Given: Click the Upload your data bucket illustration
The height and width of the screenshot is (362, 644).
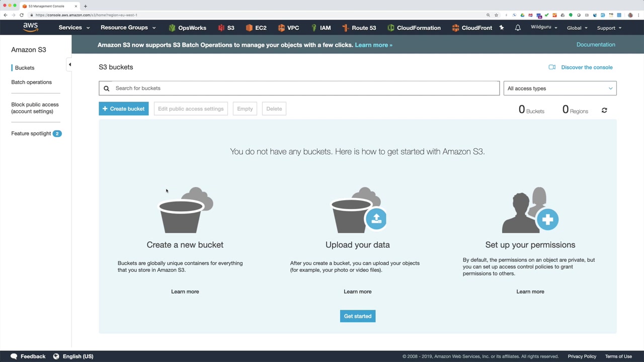Looking at the screenshot, I should pyautogui.click(x=358, y=210).
